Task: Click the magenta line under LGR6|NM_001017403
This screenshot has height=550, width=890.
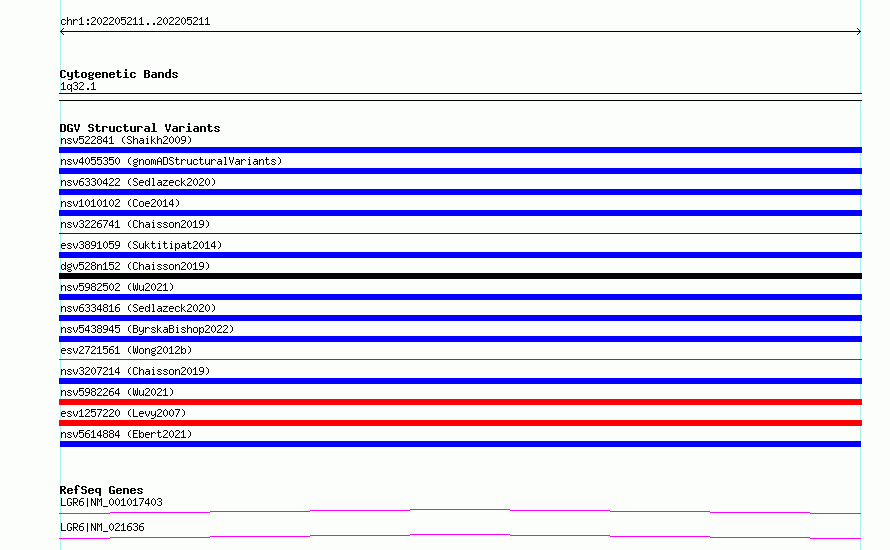Action: pos(460,511)
